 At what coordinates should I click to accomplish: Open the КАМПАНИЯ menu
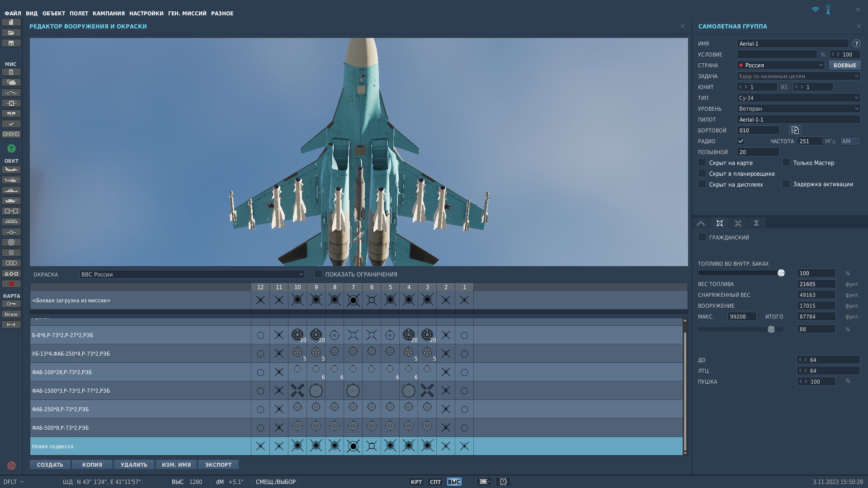[x=108, y=14]
